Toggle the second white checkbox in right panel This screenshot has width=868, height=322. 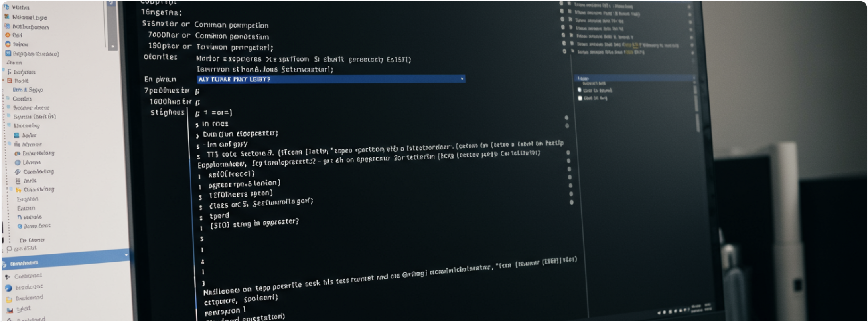click(580, 98)
